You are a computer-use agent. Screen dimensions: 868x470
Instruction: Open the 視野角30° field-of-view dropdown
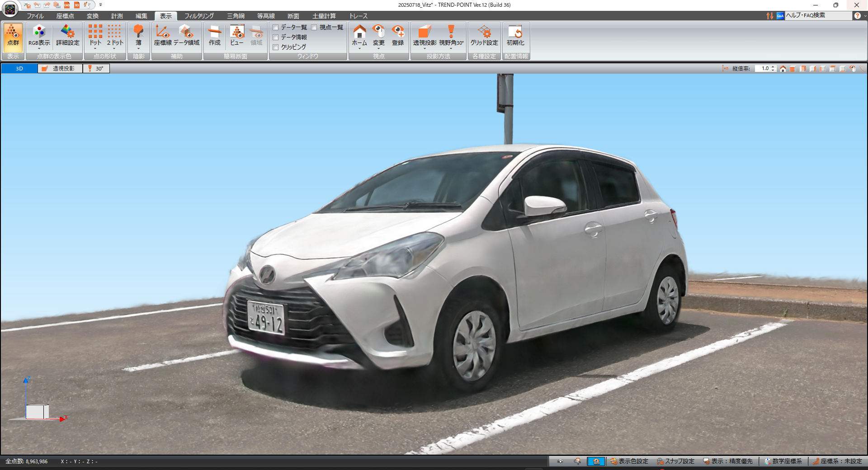coord(451,48)
